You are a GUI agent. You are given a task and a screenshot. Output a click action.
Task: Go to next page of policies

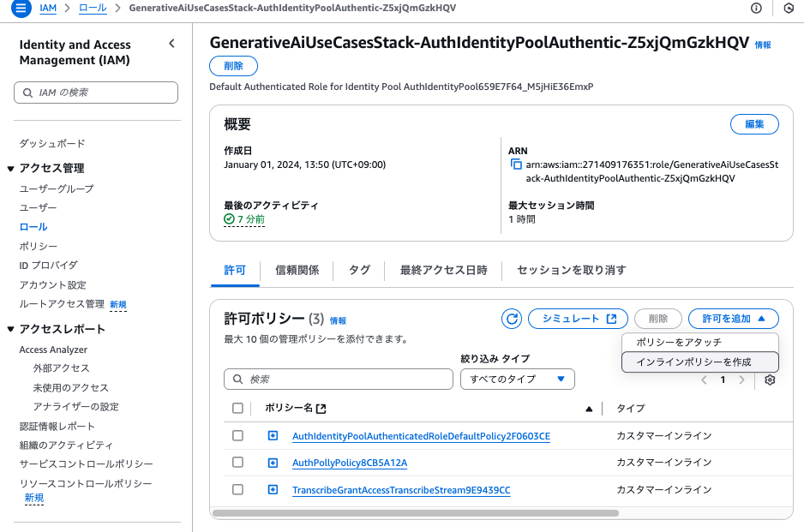click(x=741, y=380)
